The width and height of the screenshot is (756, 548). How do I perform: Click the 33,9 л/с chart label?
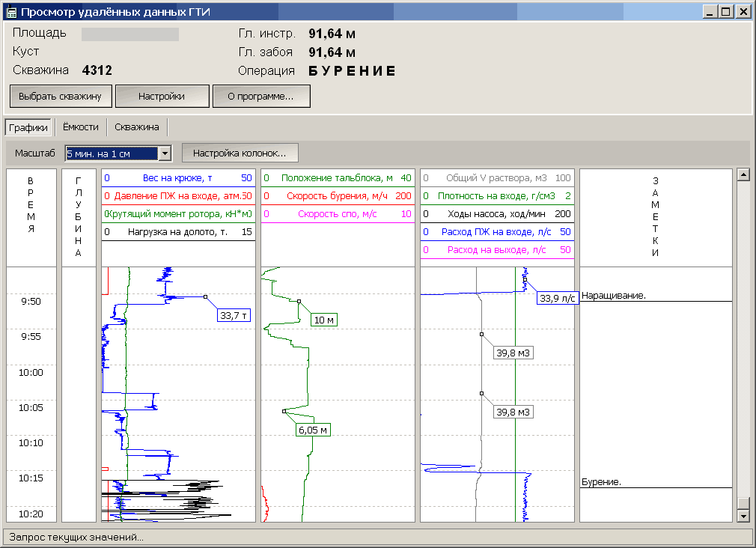tap(558, 298)
